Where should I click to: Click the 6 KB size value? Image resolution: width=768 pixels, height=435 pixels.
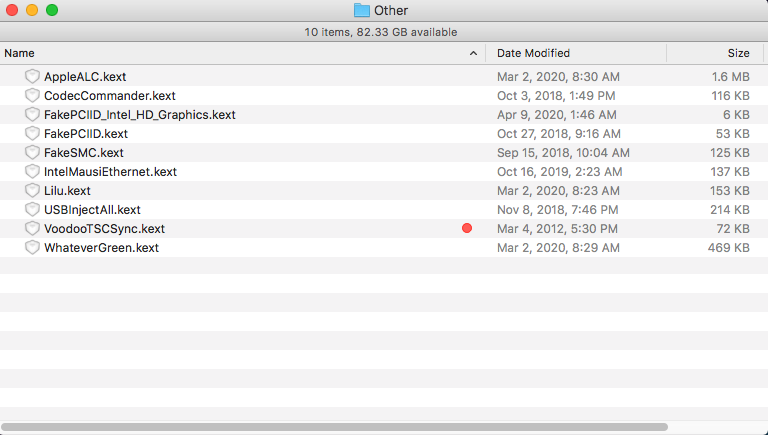coord(736,115)
